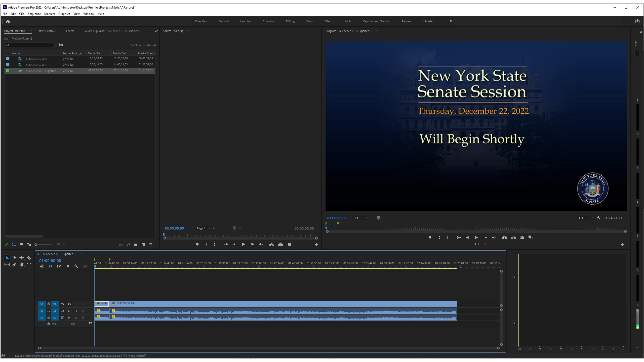Select the Razor tool
The width and height of the screenshot is (644, 362).
point(29,258)
